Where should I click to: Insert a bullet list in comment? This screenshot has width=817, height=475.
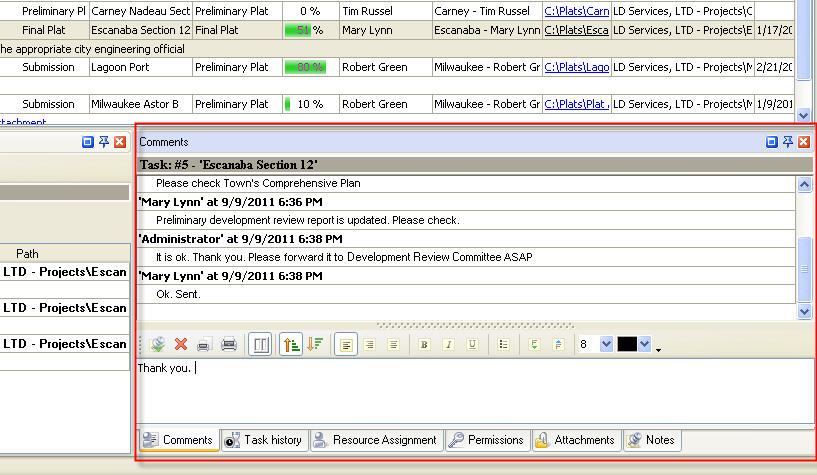pyautogui.click(x=503, y=344)
